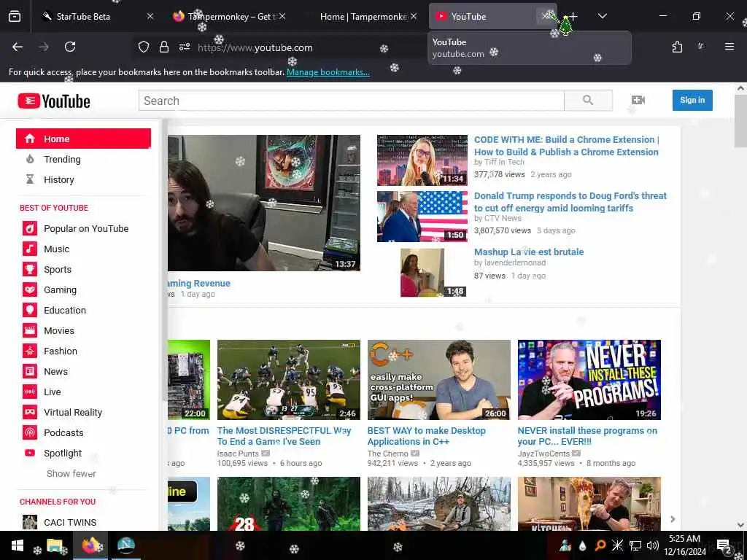The height and width of the screenshot is (560, 747).
Task: Click the search magnifier button
Action: (588, 100)
